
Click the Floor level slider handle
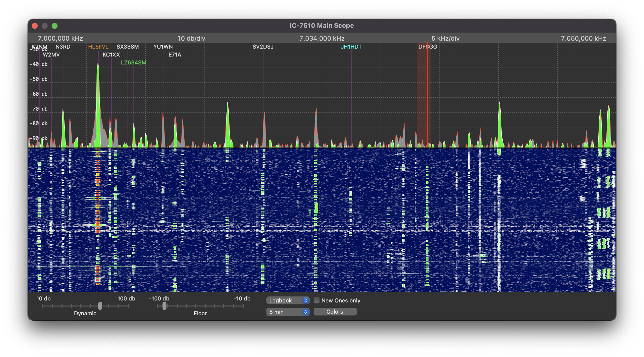164,306
